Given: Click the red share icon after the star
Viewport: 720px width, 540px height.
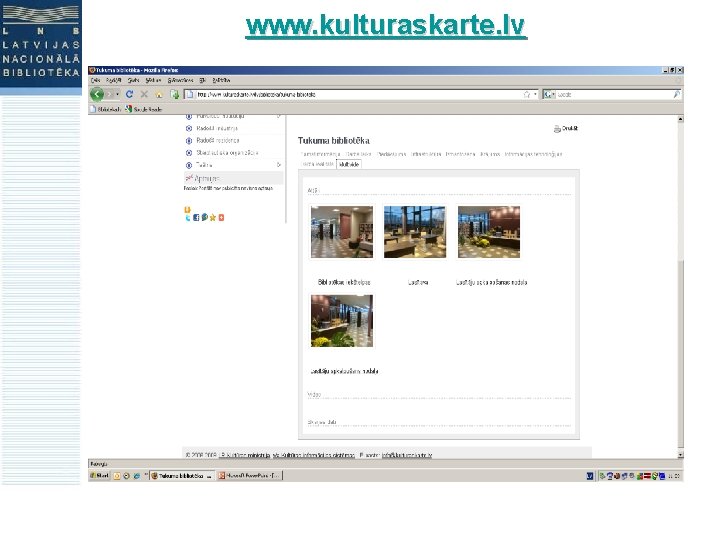Looking at the screenshot, I should pyautogui.click(x=221, y=218).
